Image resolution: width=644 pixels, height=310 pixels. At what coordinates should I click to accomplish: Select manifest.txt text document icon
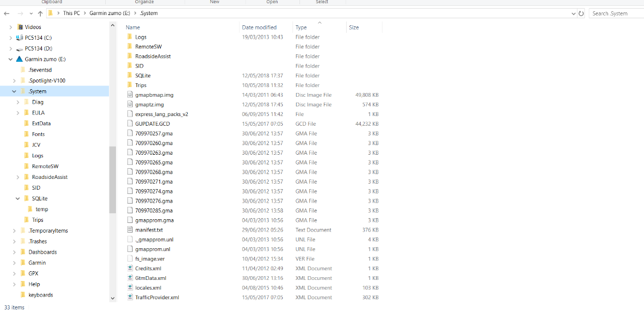[x=129, y=230]
